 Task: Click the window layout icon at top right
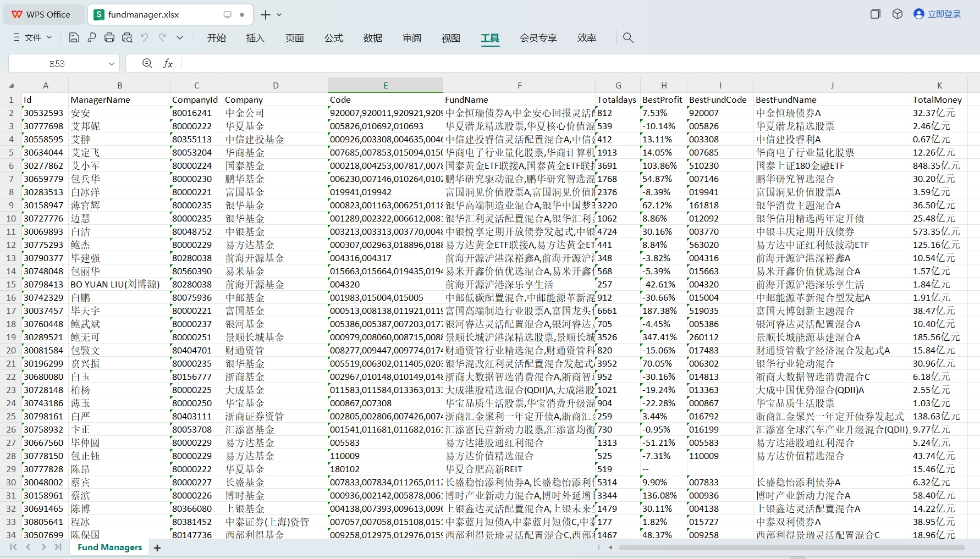875,14
